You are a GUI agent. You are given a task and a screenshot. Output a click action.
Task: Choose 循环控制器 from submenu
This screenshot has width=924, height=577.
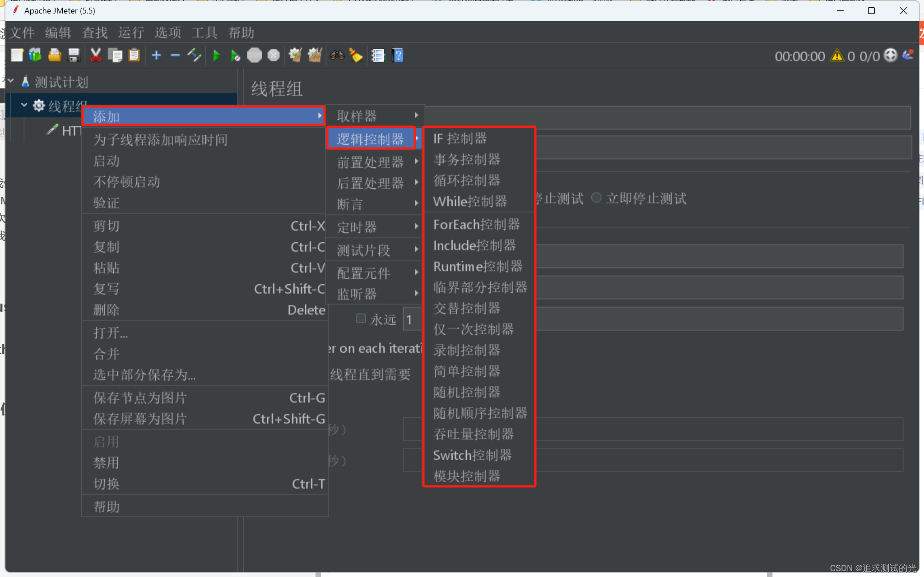(x=479, y=180)
